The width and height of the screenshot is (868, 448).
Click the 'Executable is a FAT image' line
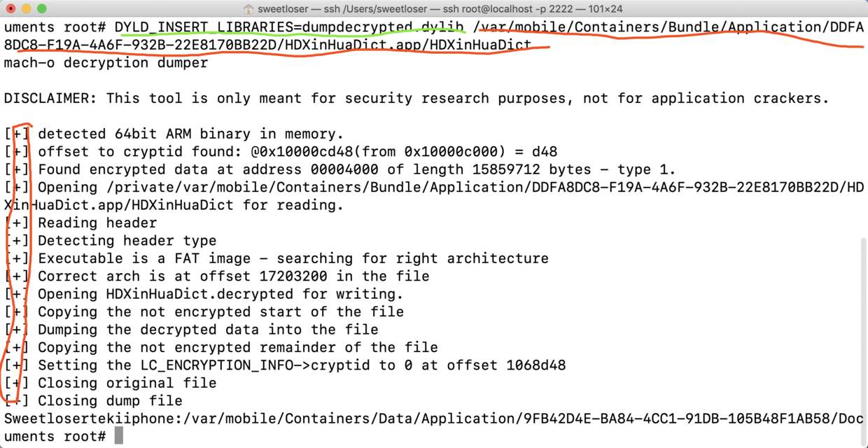pyautogui.click(x=293, y=259)
